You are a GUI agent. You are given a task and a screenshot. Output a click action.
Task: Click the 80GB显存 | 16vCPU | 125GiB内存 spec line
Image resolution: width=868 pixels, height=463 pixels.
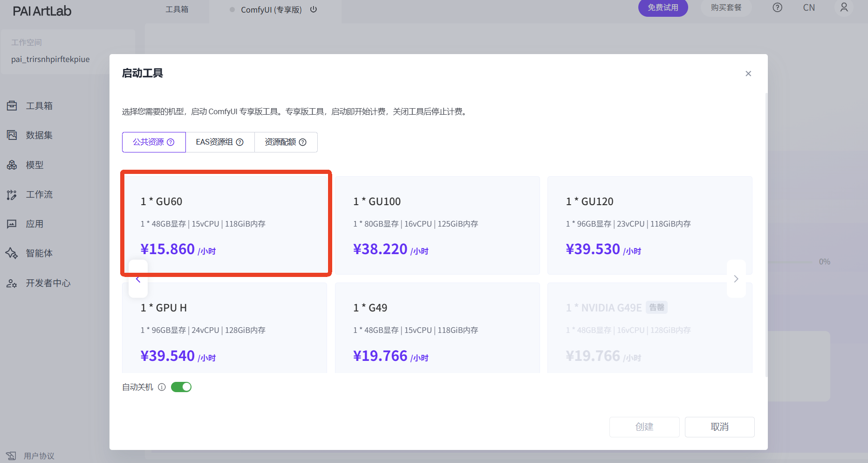pos(416,224)
